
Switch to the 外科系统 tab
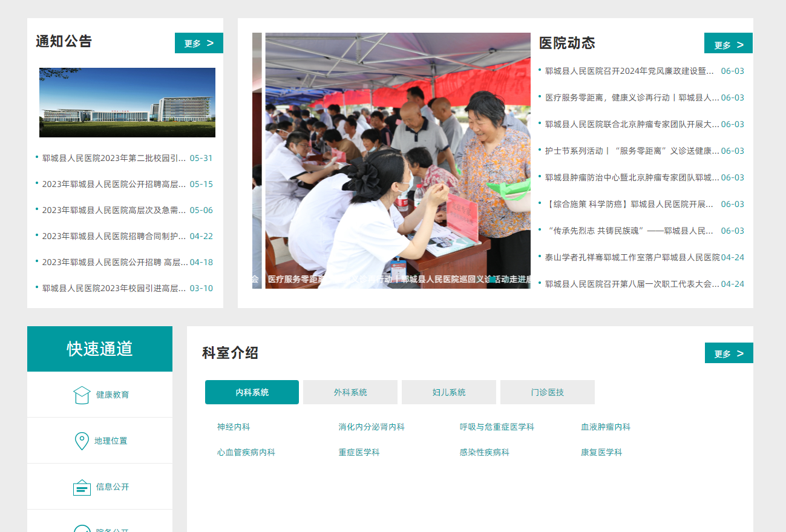[350, 392]
